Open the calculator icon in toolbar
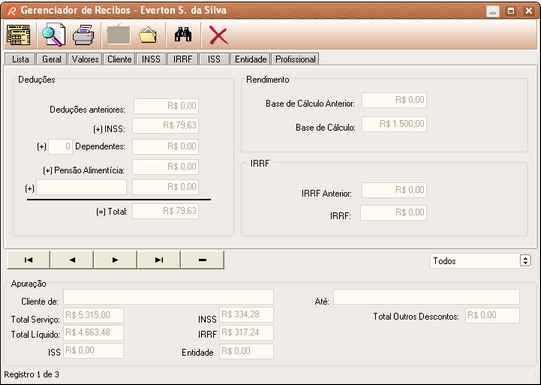541x385 pixels. pos(18,35)
